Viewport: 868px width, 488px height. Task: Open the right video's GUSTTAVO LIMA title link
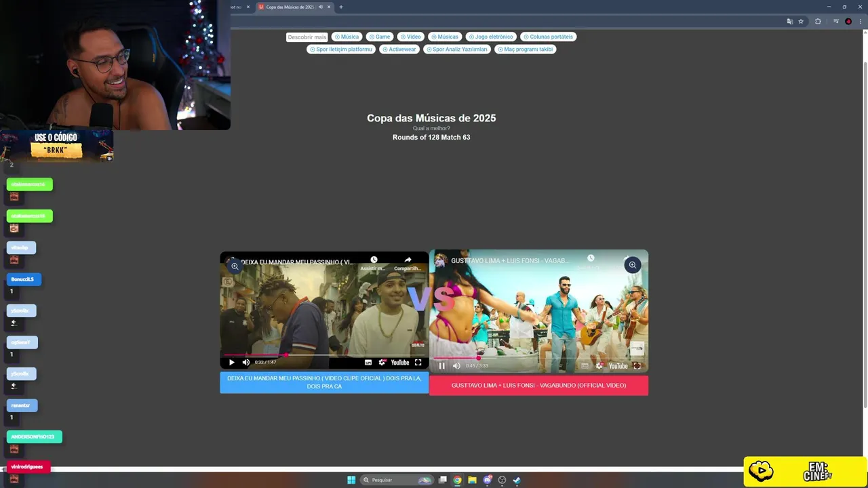point(510,260)
